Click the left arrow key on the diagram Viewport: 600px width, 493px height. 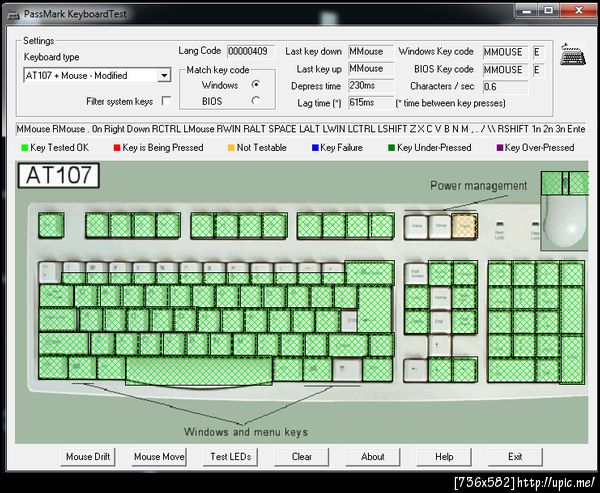pyautogui.click(x=416, y=370)
